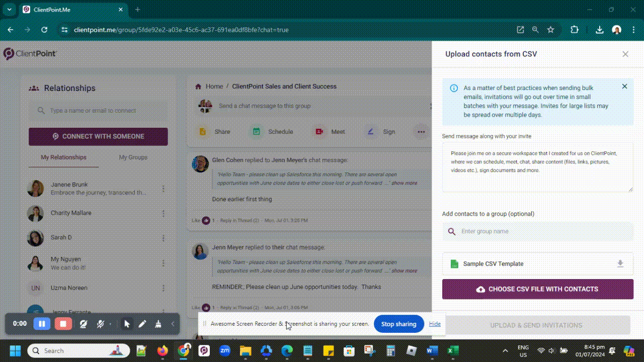This screenshot has height=362, width=644.
Task: Toggle the webcam-off icon in recorder toolbar
Action: pyautogui.click(x=84, y=324)
